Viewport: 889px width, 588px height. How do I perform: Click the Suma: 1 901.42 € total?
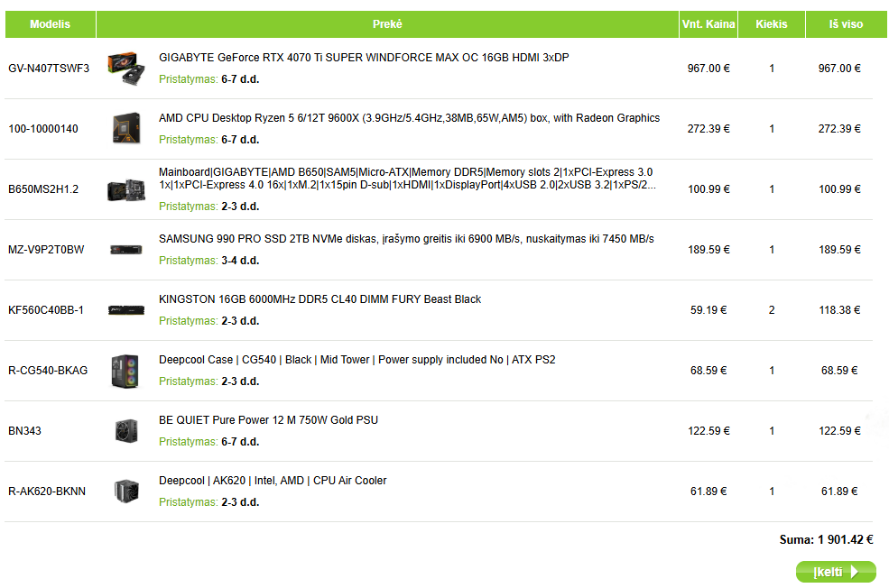(x=826, y=540)
